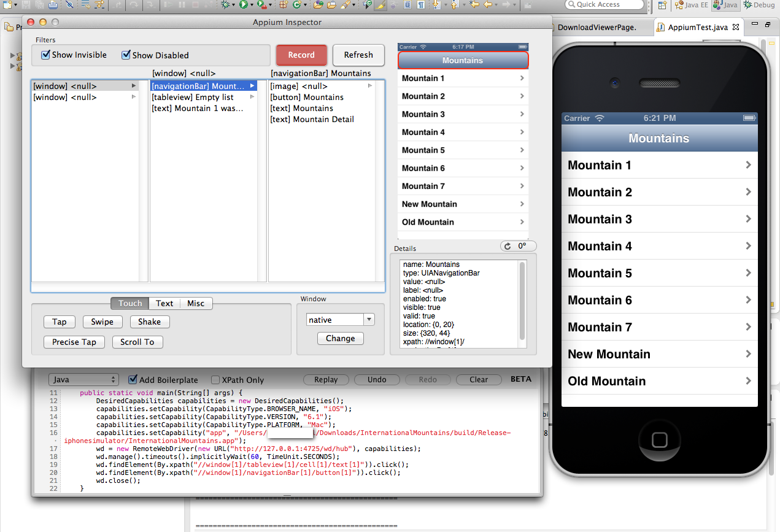Click the Save icon in the Eclipse toolbar
The image size is (780, 532).
coord(26,6)
